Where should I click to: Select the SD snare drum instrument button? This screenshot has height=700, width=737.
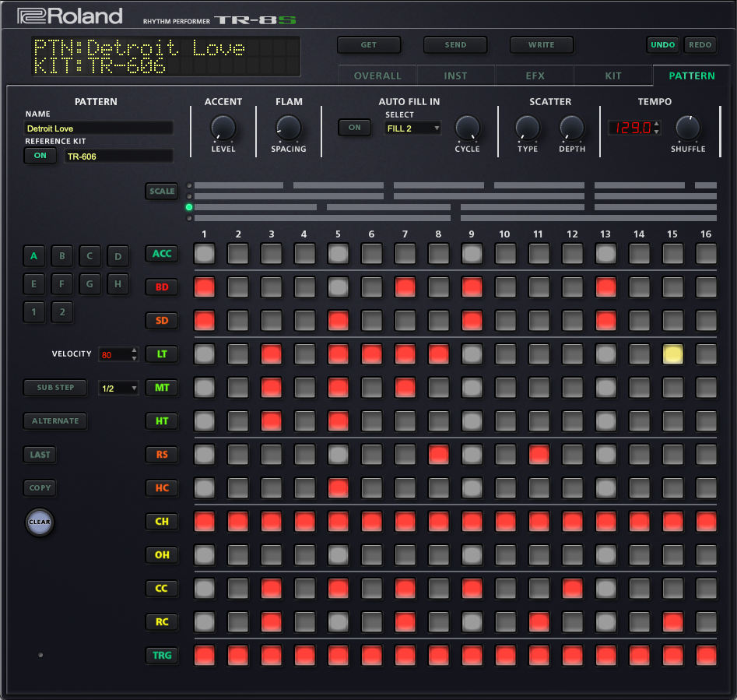pyautogui.click(x=162, y=321)
